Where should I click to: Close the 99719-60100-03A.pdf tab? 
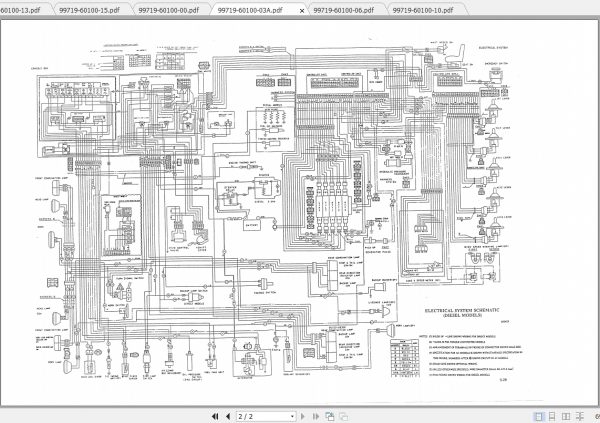tap(302, 11)
